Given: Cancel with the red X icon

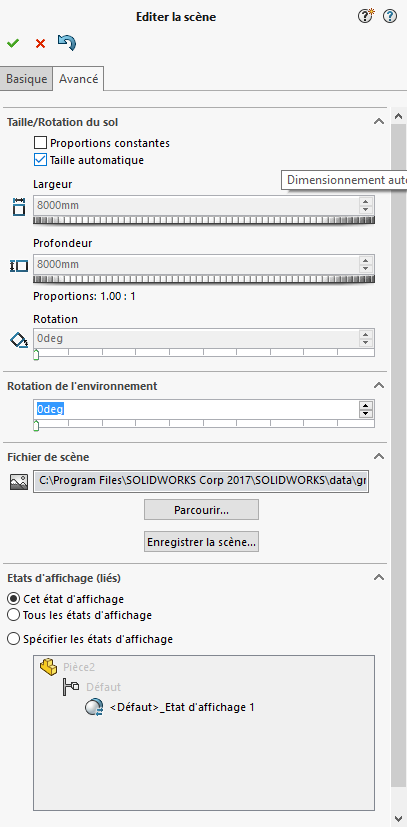Looking at the screenshot, I should 40,44.
